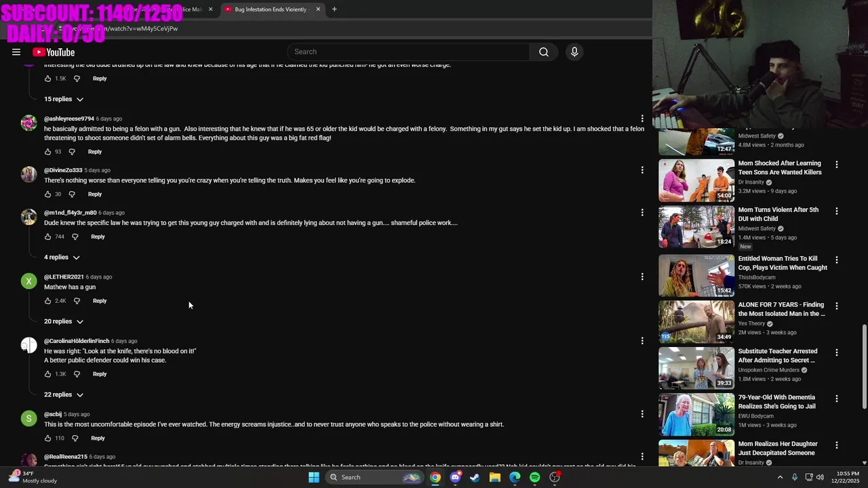Like the @m1nd_fl4y3r_m80 comment
Image resolution: width=868 pixels, height=488 pixels.
coord(47,237)
